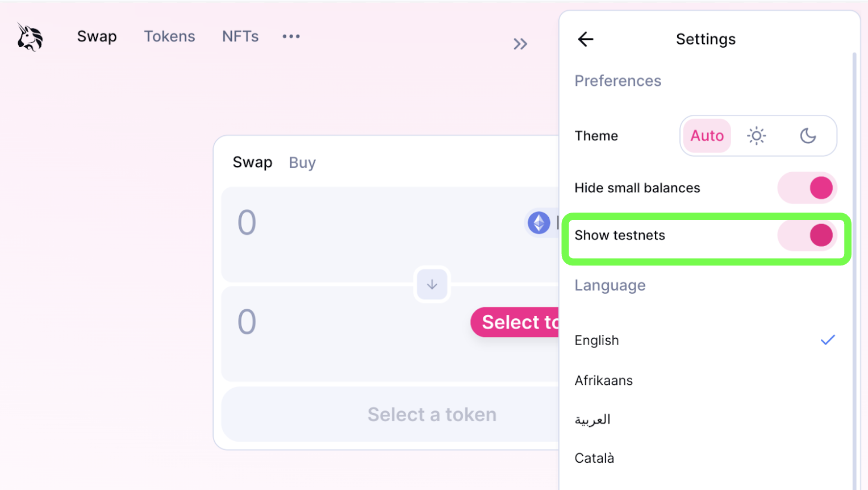Open the NFTs page
This screenshot has height=490, width=868.
tap(240, 36)
